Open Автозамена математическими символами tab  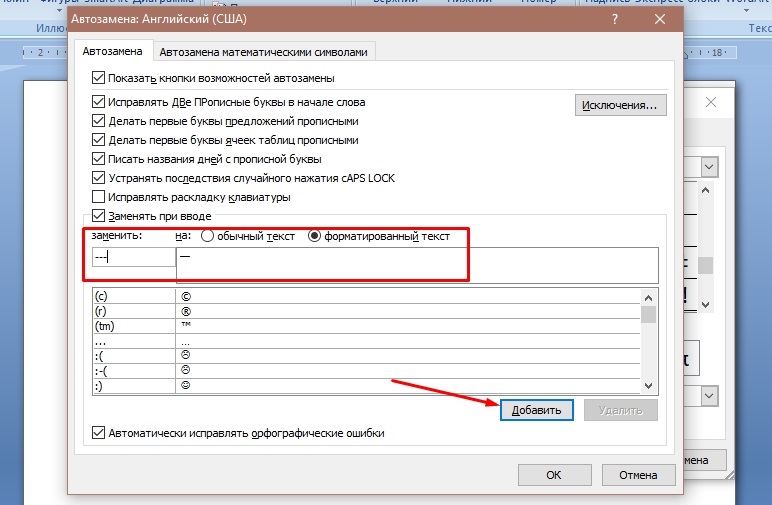(x=263, y=52)
